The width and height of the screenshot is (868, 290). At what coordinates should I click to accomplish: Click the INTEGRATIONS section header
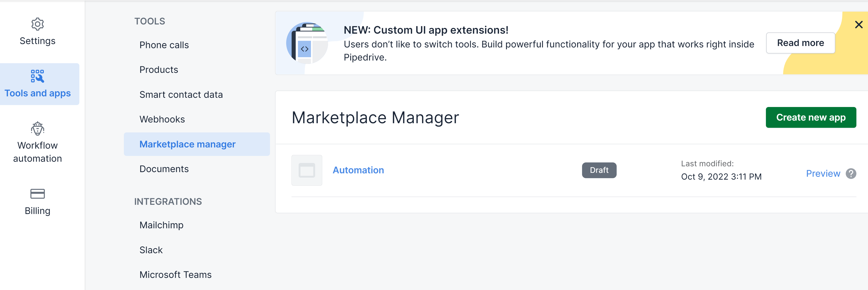coord(168,201)
